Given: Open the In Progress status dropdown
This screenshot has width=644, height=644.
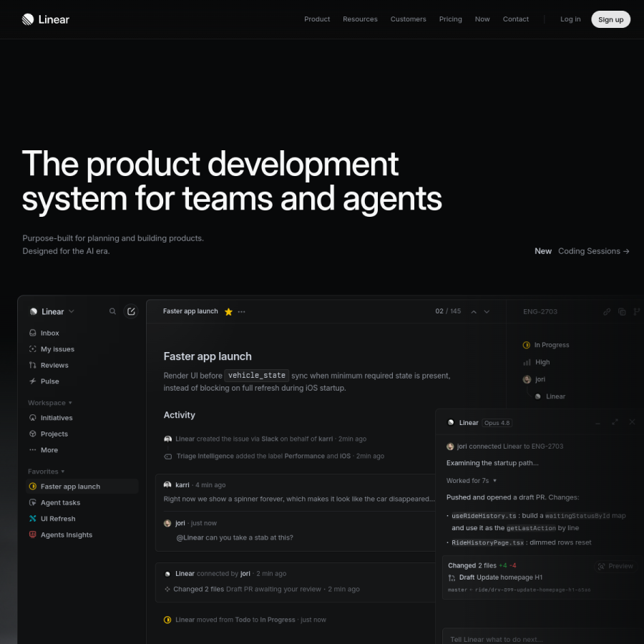Looking at the screenshot, I should tap(546, 345).
